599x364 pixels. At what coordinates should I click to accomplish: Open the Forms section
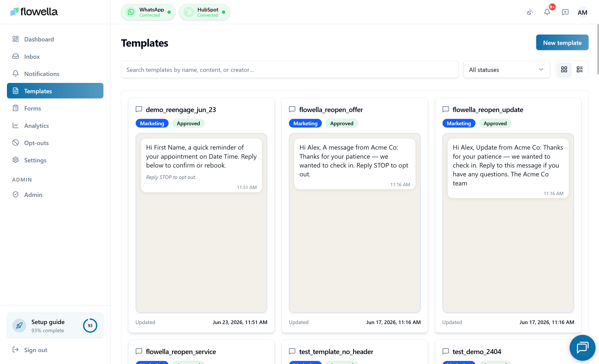click(x=55, y=108)
